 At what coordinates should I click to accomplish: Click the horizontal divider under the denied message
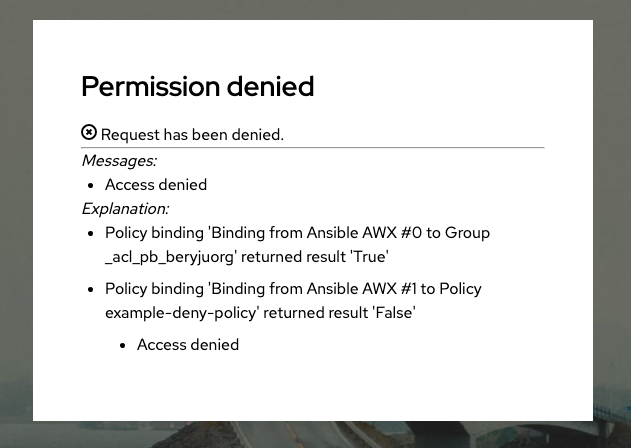coord(313,148)
